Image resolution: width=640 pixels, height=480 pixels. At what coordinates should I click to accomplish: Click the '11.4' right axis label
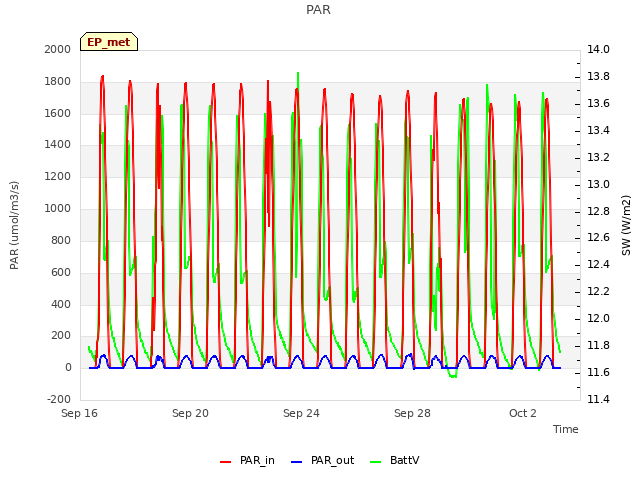point(598,399)
